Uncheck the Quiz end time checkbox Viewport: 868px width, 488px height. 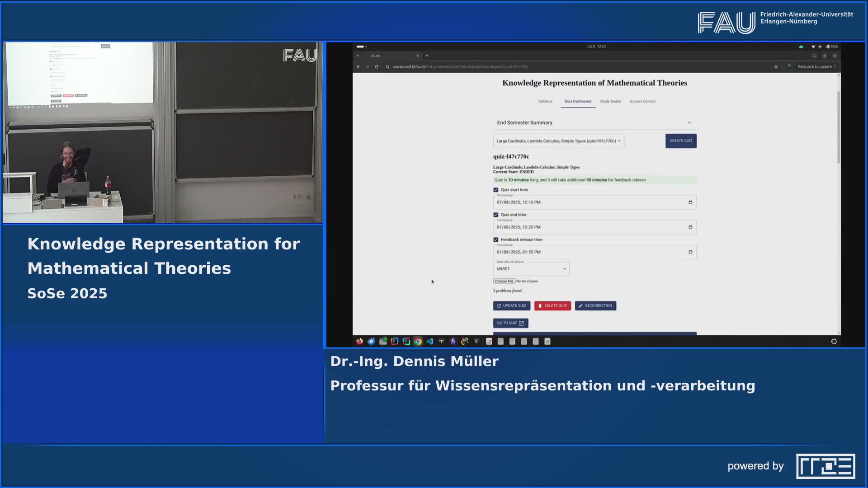[496, 215]
